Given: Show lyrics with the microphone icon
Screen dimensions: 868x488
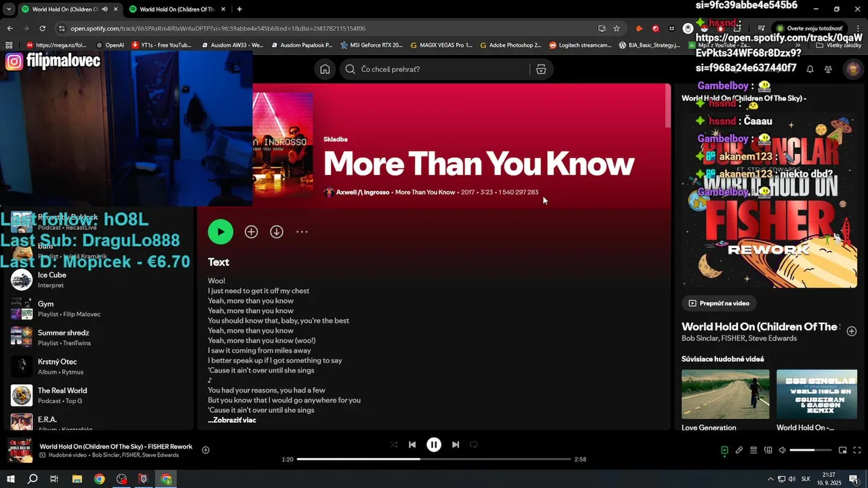Looking at the screenshot, I should [739, 450].
